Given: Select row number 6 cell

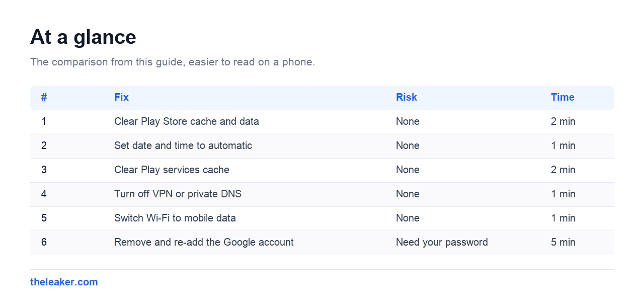Looking at the screenshot, I should (44, 242).
